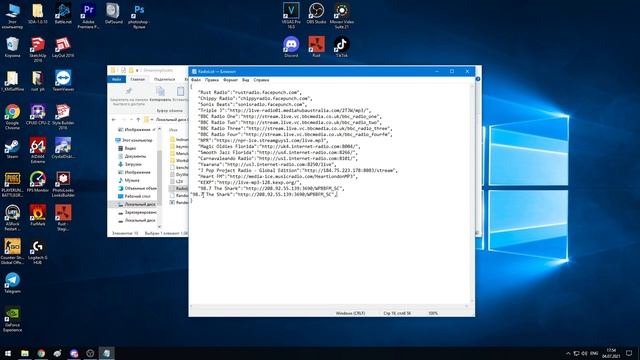The image size is (640, 360).
Task: Open the Windows Start menu
Action: coord(8,353)
